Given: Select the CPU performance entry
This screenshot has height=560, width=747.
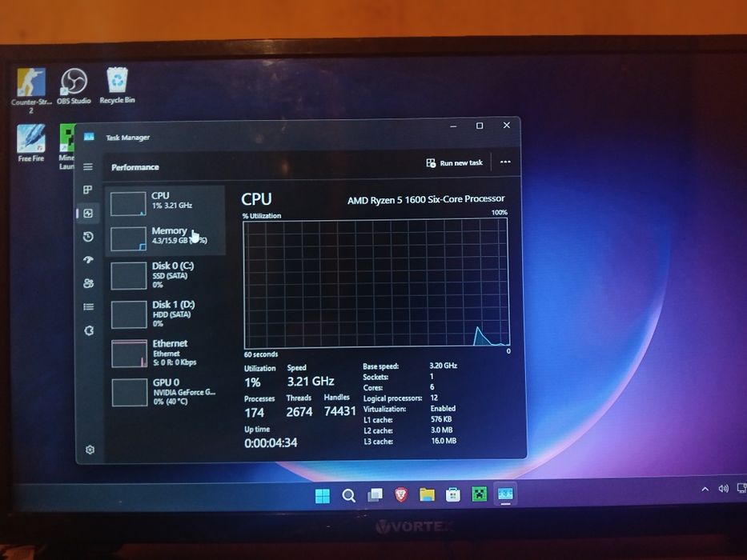Looking at the screenshot, I should pos(164,202).
